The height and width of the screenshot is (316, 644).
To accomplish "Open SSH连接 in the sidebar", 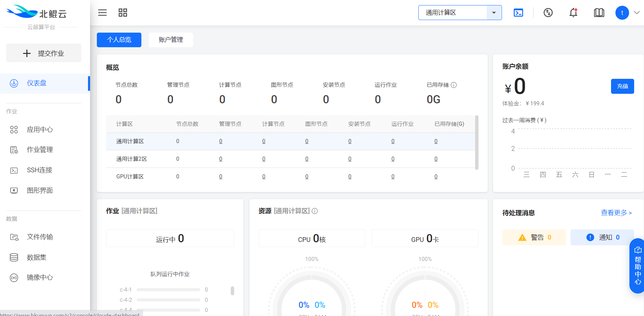I will pyautogui.click(x=39, y=170).
